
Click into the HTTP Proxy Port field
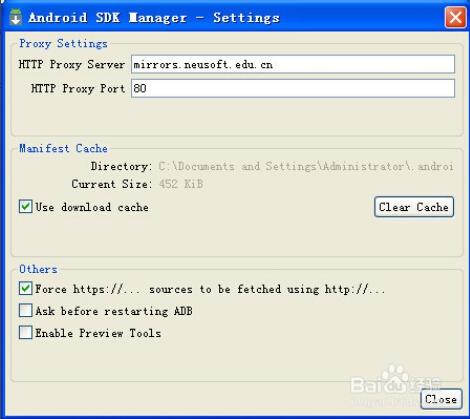click(293, 88)
